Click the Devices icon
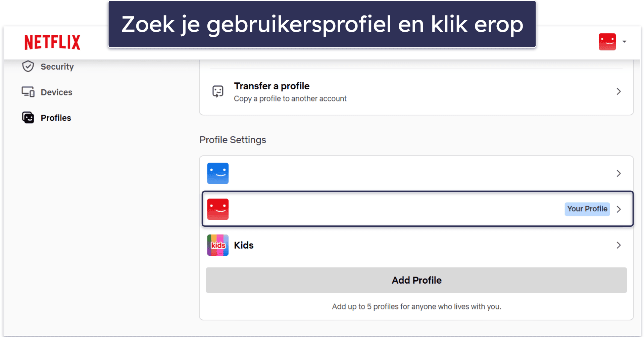The image size is (644, 337). click(28, 92)
